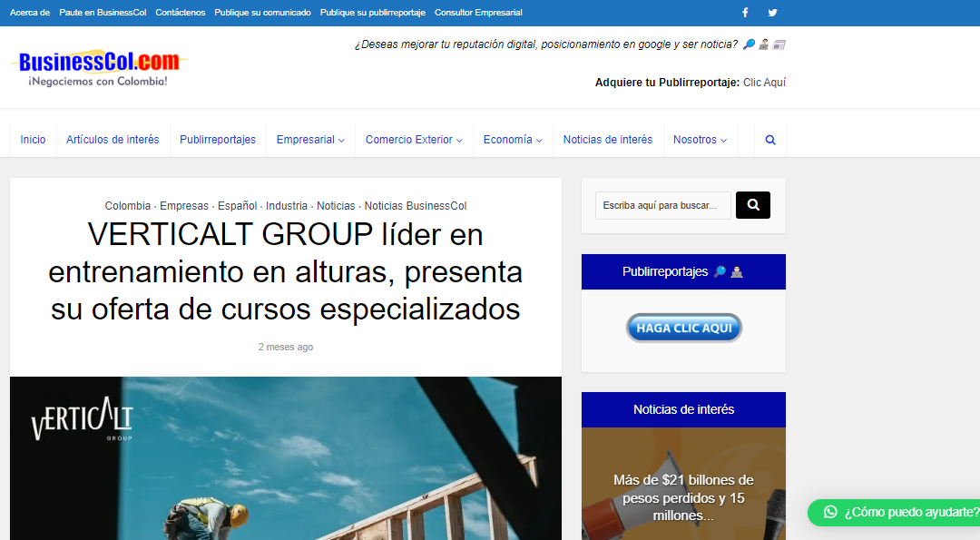Expand the Nosotros dropdown menu
Image resolution: width=980 pixels, height=540 pixels.
click(x=700, y=140)
